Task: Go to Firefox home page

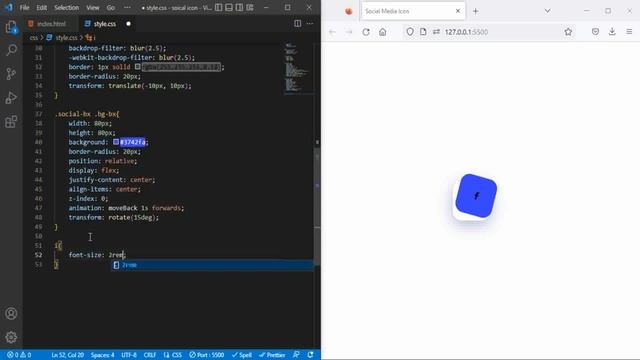Action: pos(382,32)
